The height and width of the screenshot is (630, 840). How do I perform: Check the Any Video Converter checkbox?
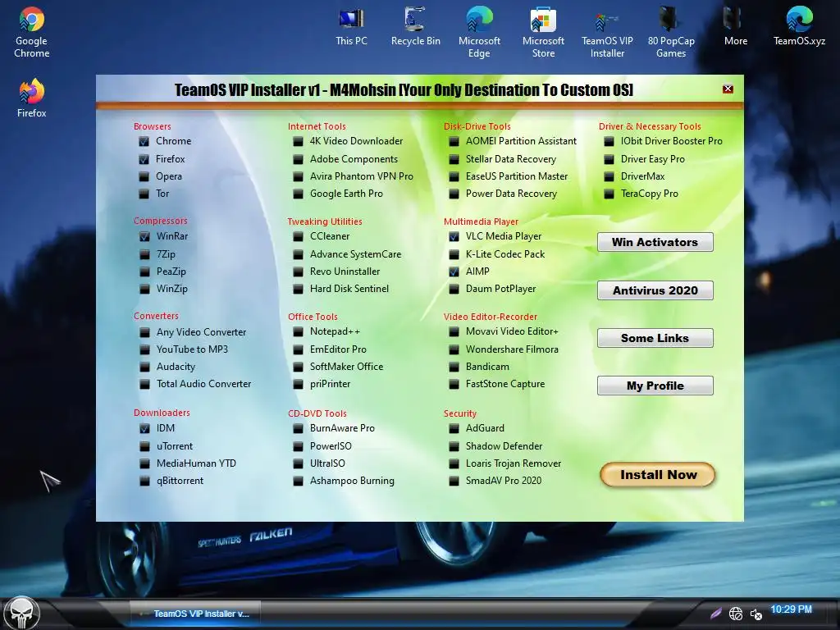[144, 332]
